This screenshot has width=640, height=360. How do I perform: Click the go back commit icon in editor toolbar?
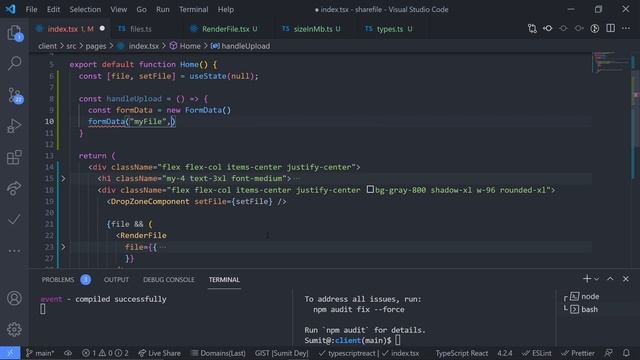547,29
